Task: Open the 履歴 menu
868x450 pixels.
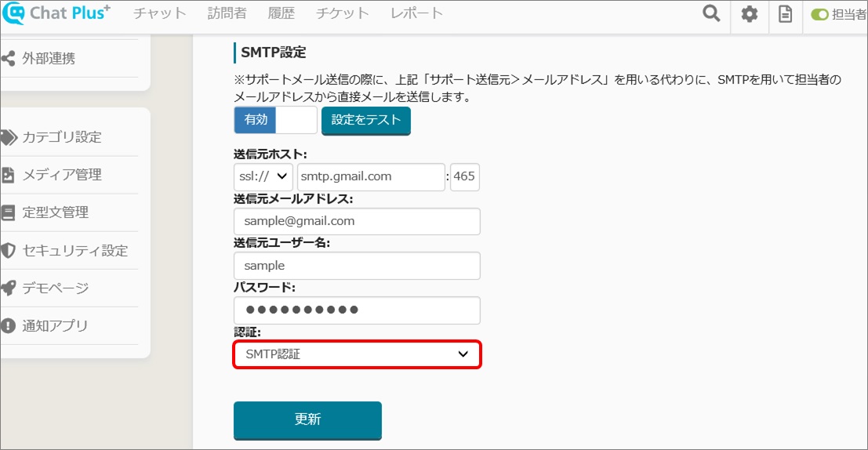Action: [281, 13]
